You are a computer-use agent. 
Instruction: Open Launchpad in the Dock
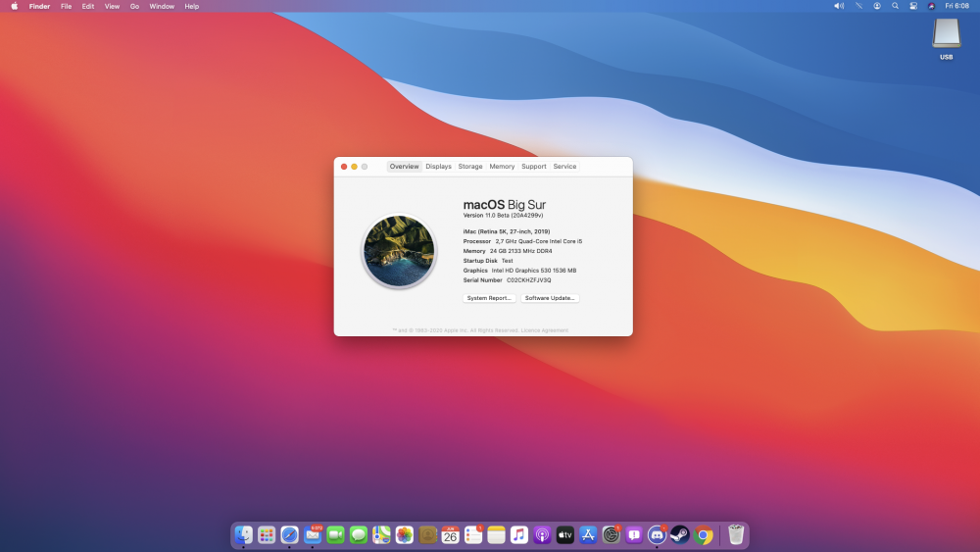(267, 535)
